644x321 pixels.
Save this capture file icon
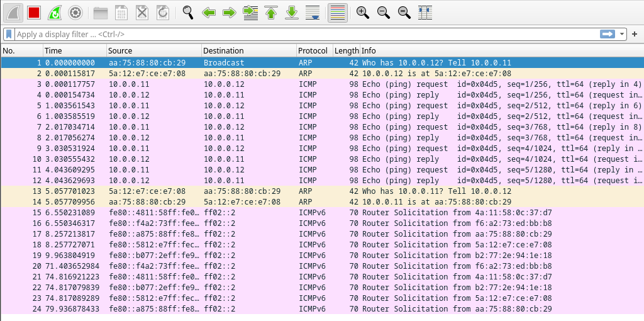[121, 13]
